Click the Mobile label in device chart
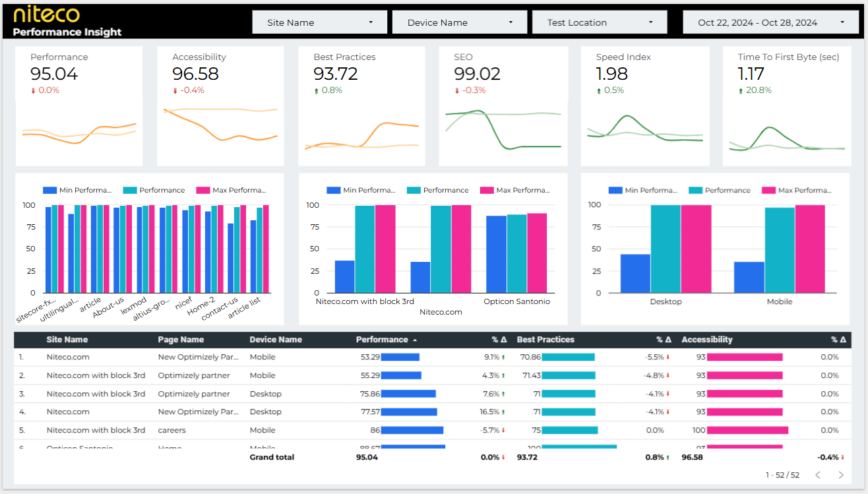The width and height of the screenshot is (868, 494). click(x=780, y=301)
